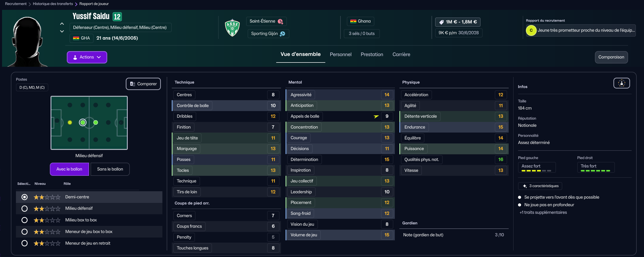Click the loan icon beside Sporting Gijón
This screenshot has width=644, height=257.
point(283,34)
